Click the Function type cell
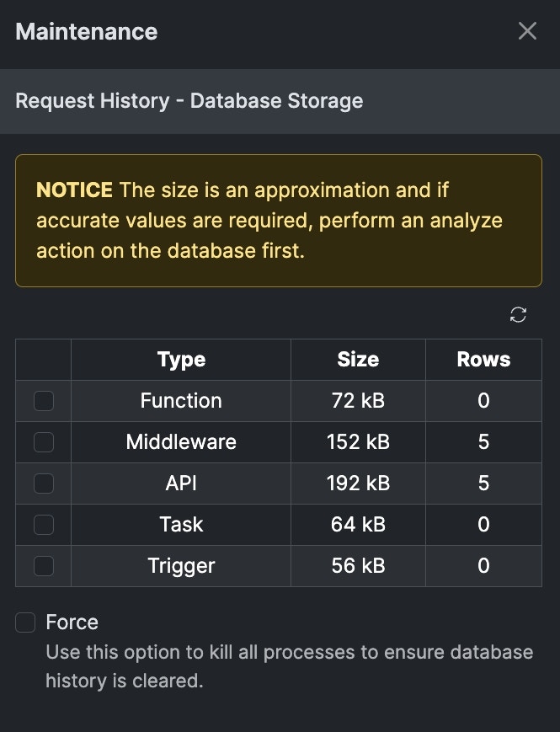Image resolution: width=560 pixels, height=732 pixels. pyautogui.click(x=181, y=401)
